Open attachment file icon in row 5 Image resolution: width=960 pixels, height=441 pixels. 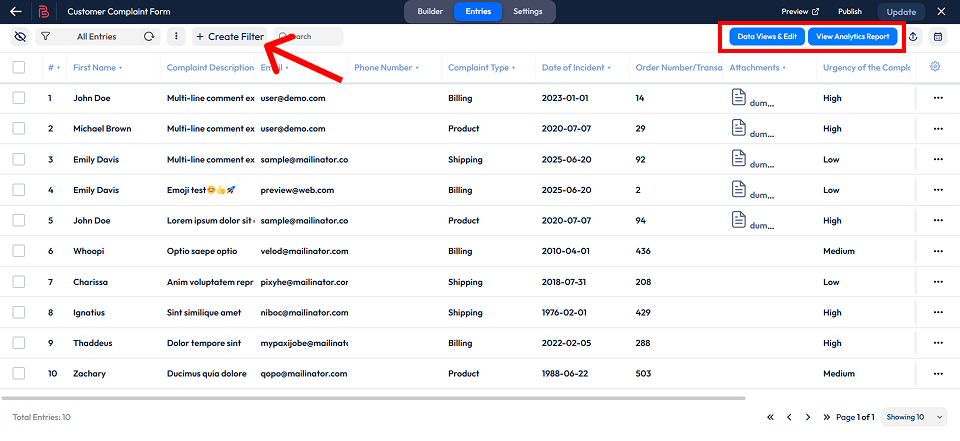click(x=739, y=219)
